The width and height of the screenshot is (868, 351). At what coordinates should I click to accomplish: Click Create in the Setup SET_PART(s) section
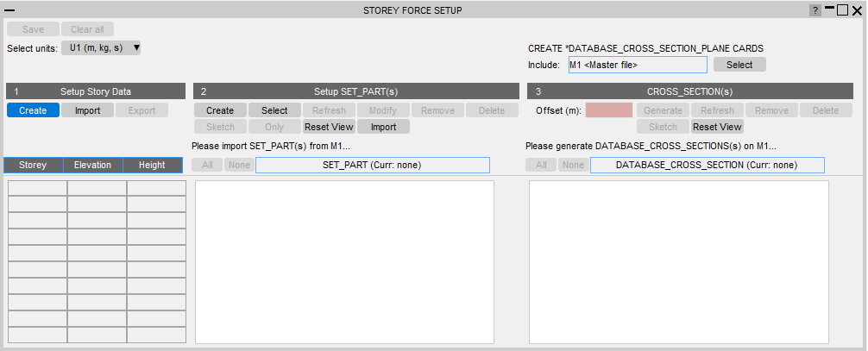pos(220,110)
